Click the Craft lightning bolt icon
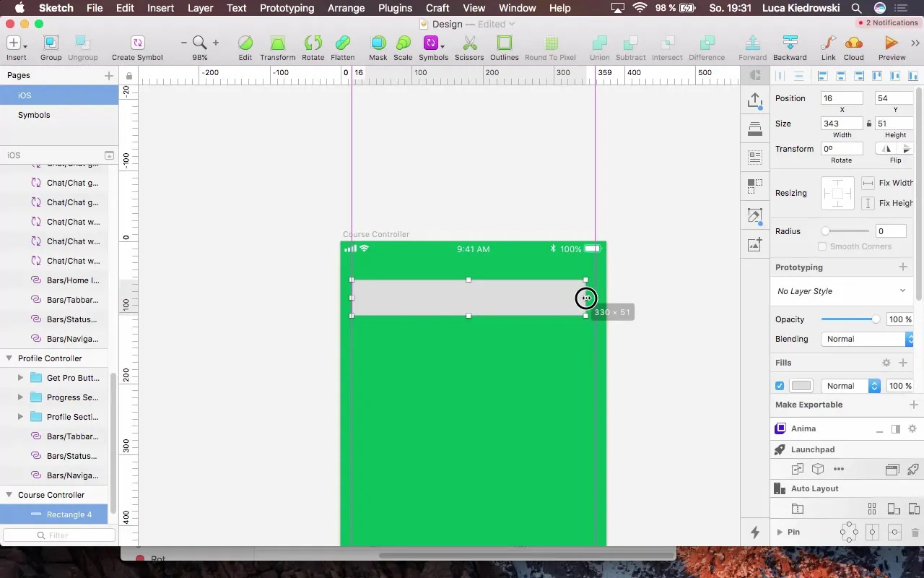Viewport: 924px width, 578px height. point(755,532)
